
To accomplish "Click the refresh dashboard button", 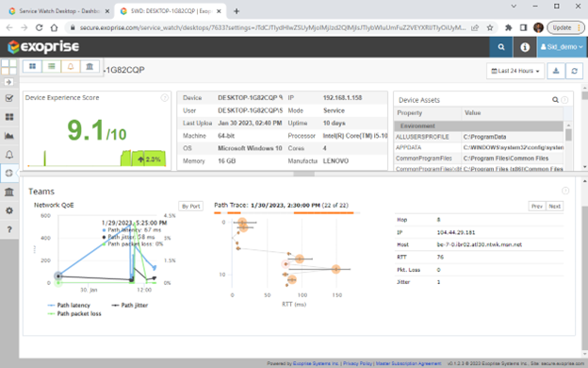I will point(574,71).
